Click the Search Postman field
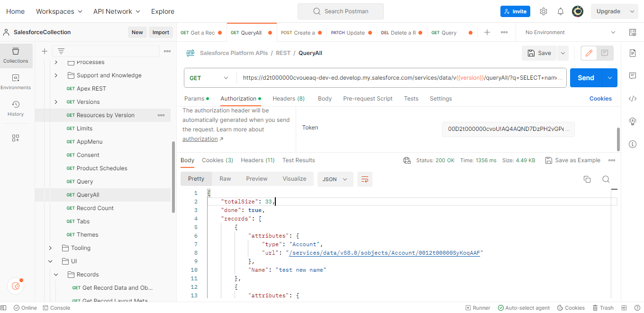This screenshot has width=644, height=313. tap(341, 11)
